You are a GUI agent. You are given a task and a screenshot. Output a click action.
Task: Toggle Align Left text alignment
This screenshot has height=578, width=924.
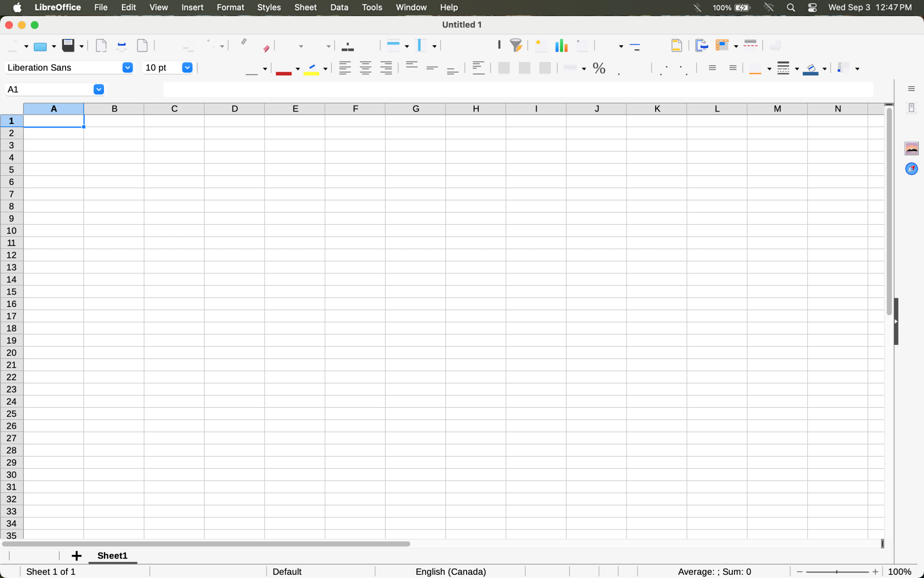[345, 68]
